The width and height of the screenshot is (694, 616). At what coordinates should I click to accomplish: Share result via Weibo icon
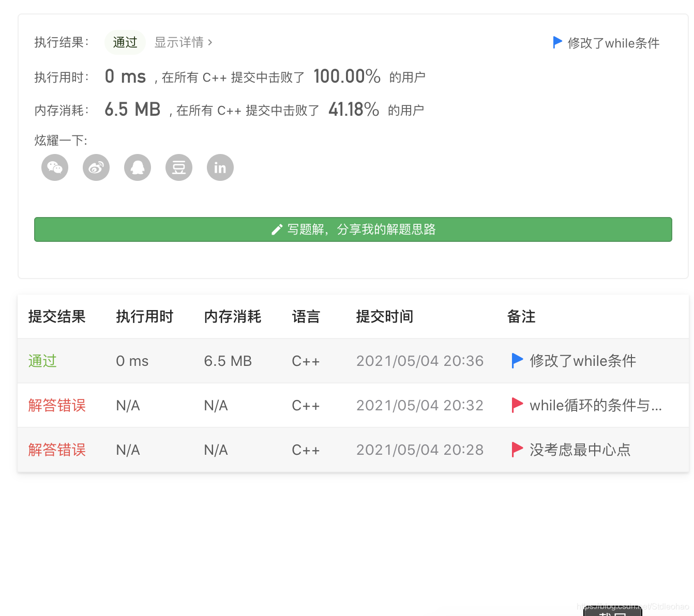click(96, 167)
